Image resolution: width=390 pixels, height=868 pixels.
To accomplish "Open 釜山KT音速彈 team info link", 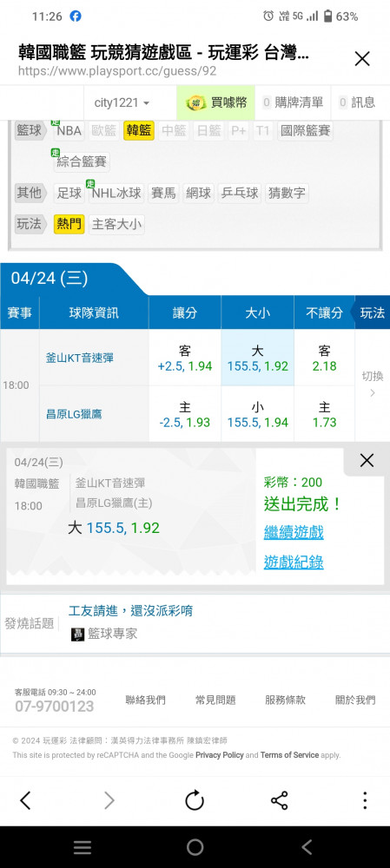I will (79, 358).
